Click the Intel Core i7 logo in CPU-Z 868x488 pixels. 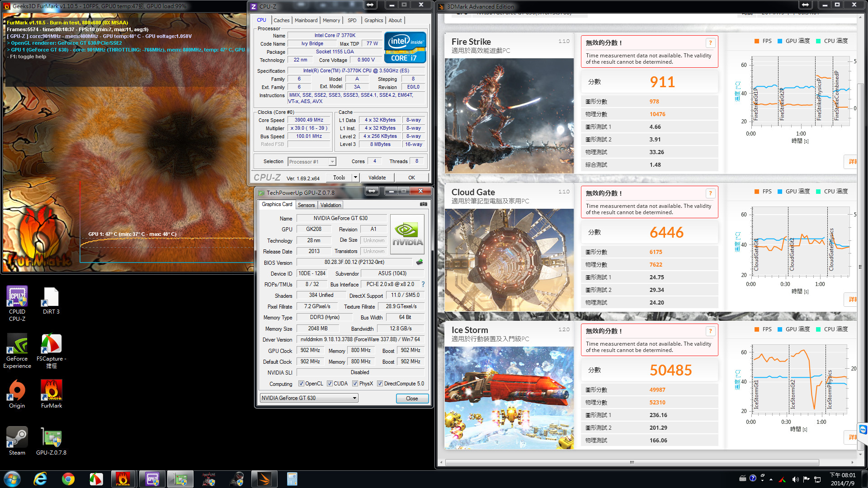click(x=405, y=47)
